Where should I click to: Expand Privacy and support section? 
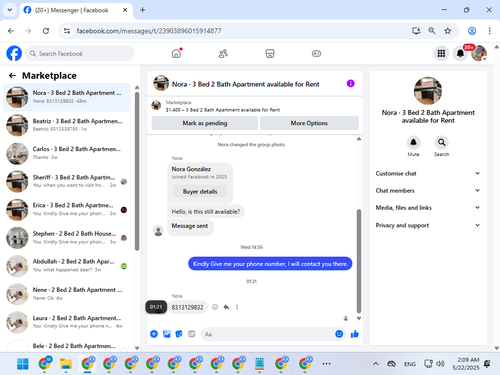coord(428,225)
